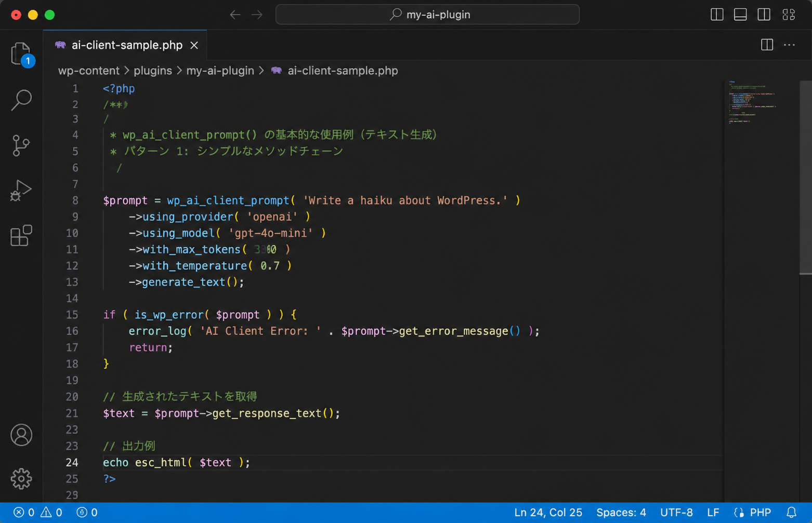
Task: Click the // 出力例 comment
Action: (129, 446)
